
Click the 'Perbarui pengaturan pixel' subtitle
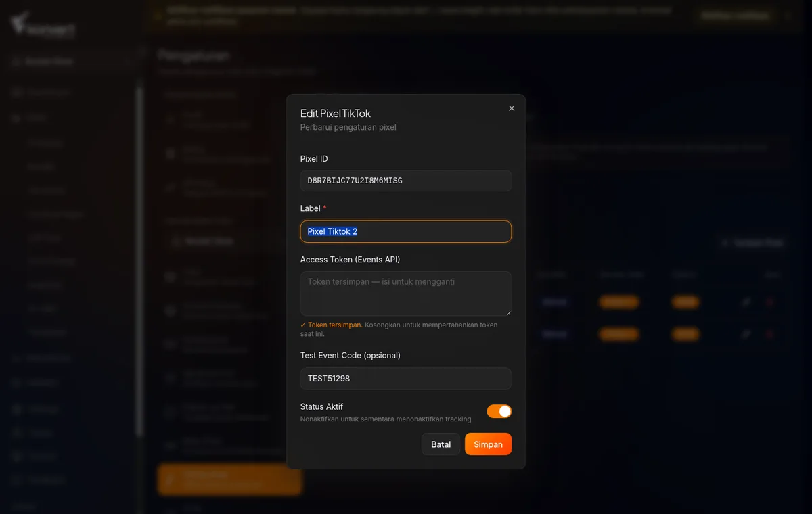348,127
